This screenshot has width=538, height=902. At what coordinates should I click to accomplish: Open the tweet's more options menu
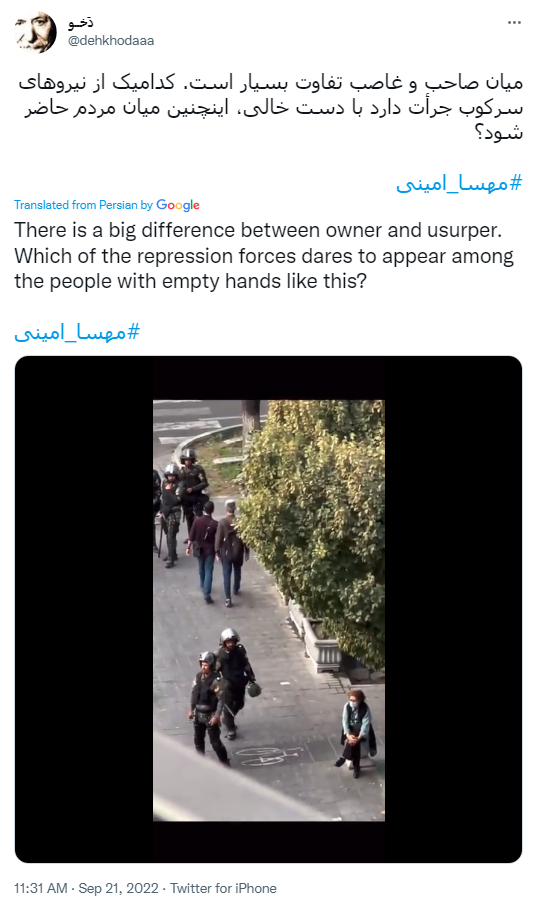coord(514,22)
